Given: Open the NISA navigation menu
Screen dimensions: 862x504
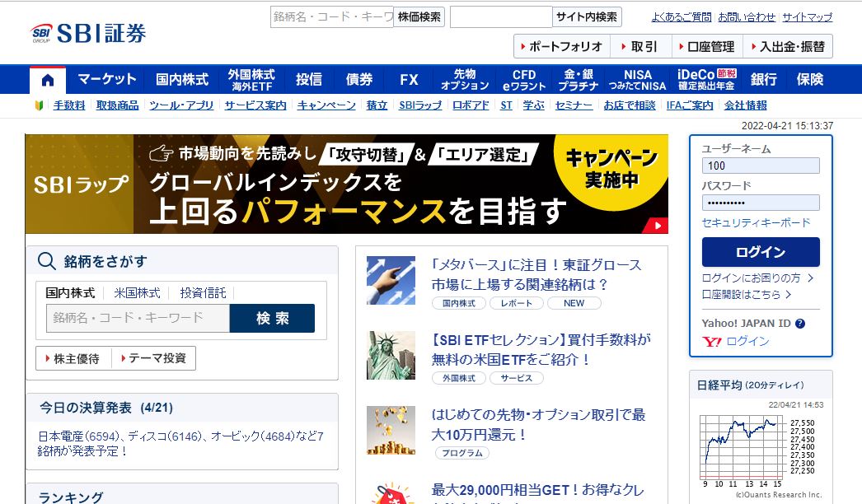Looking at the screenshot, I should click(x=637, y=80).
